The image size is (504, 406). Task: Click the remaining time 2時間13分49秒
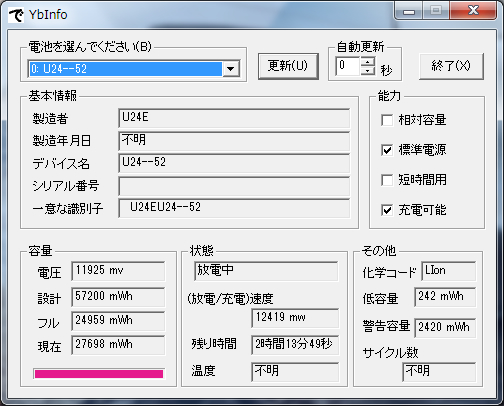click(x=295, y=345)
